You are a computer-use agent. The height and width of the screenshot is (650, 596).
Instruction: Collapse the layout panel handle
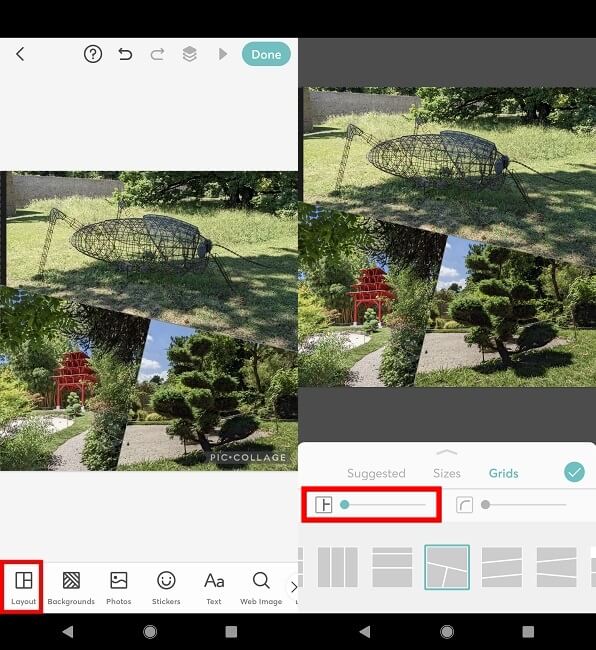coord(447,452)
